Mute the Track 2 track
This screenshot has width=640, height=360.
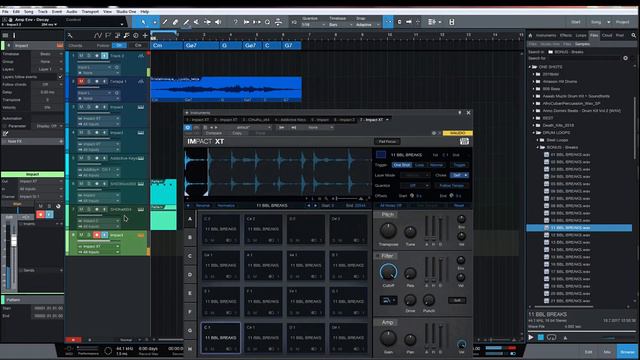[x=81, y=56]
